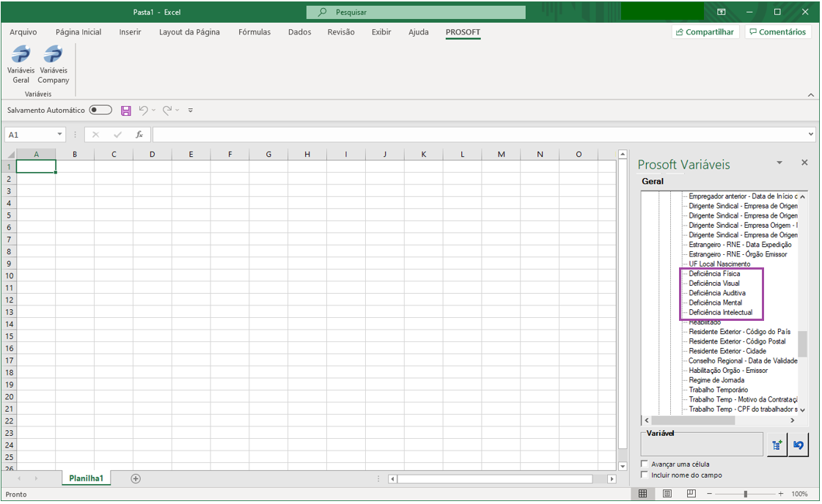Customize Quick Access Toolbar dropdown

[191, 111]
